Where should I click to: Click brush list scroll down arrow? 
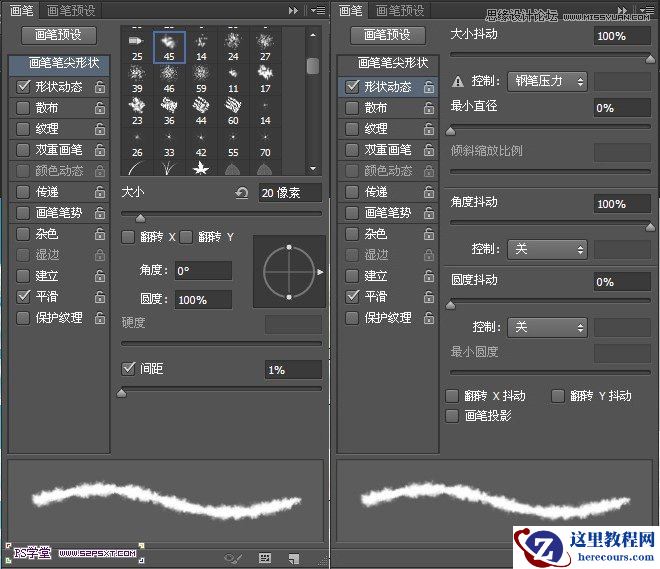point(313,168)
